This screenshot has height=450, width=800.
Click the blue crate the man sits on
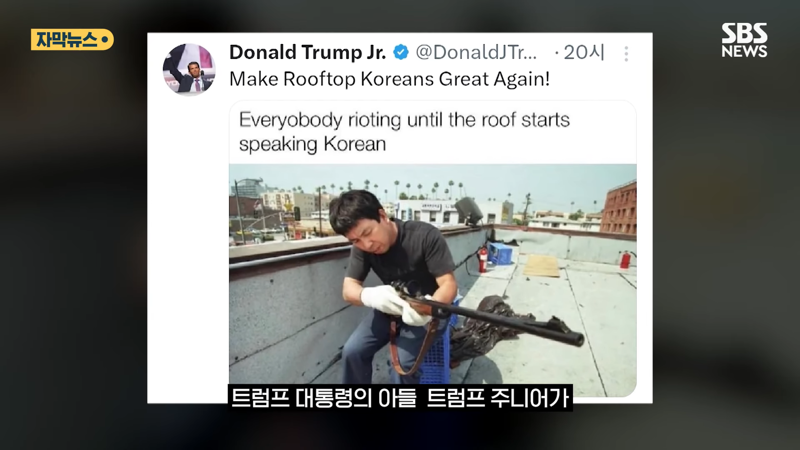pyautogui.click(x=435, y=347)
